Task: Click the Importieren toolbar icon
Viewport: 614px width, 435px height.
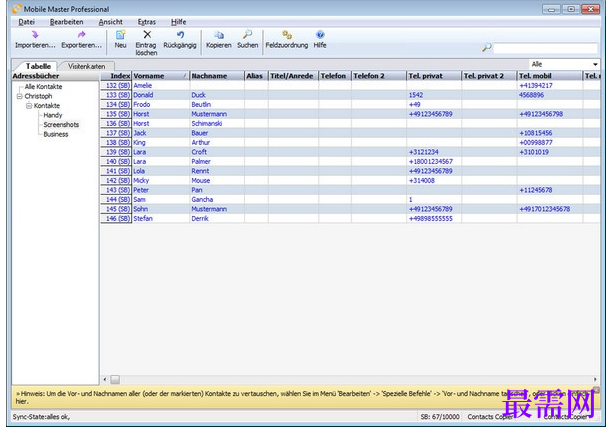Action: click(x=35, y=35)
